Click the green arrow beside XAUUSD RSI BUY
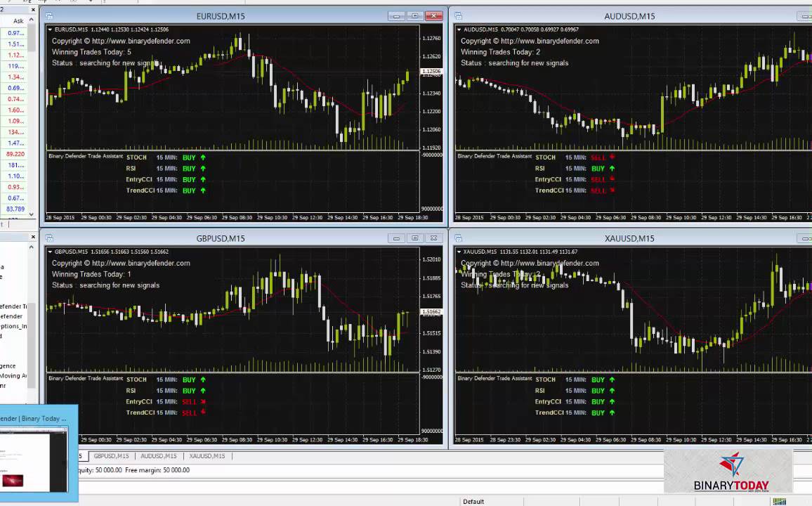 click(612, 391)
